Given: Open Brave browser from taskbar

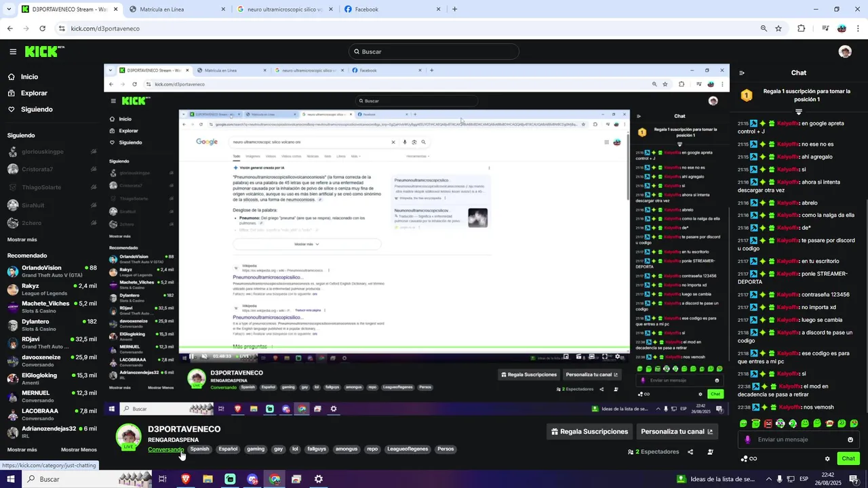Looking at the screenshot, I should coord(185,479).
